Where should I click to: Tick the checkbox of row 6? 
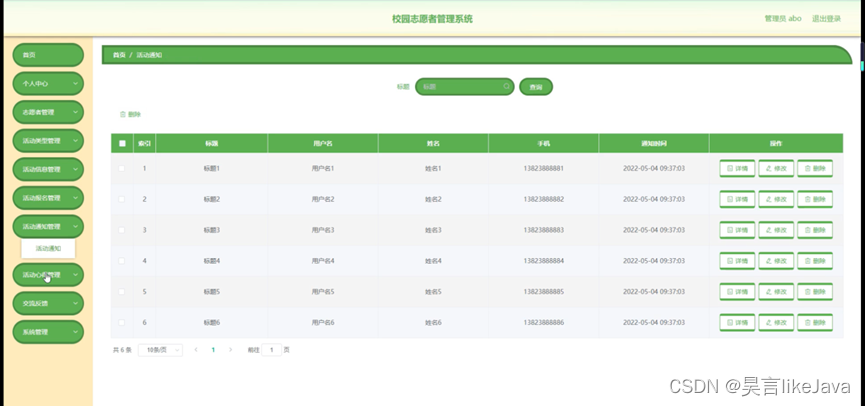click(121, 323)
